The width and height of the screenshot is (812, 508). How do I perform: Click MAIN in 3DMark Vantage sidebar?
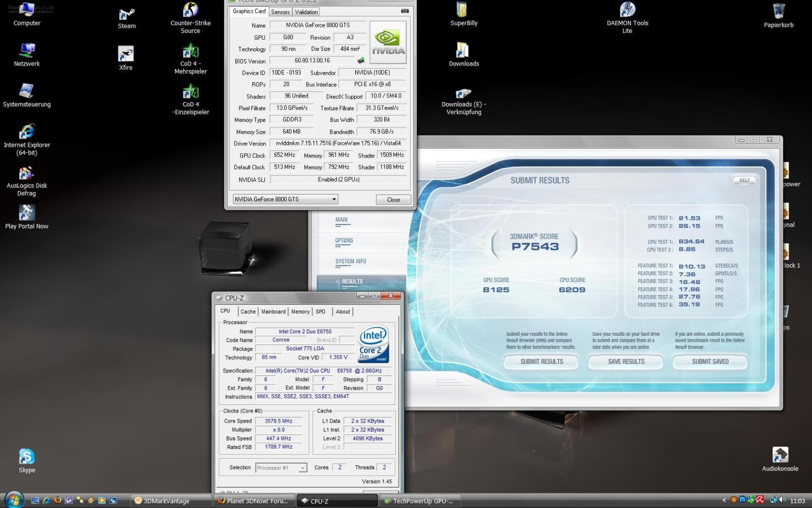[x=341, y=220]
